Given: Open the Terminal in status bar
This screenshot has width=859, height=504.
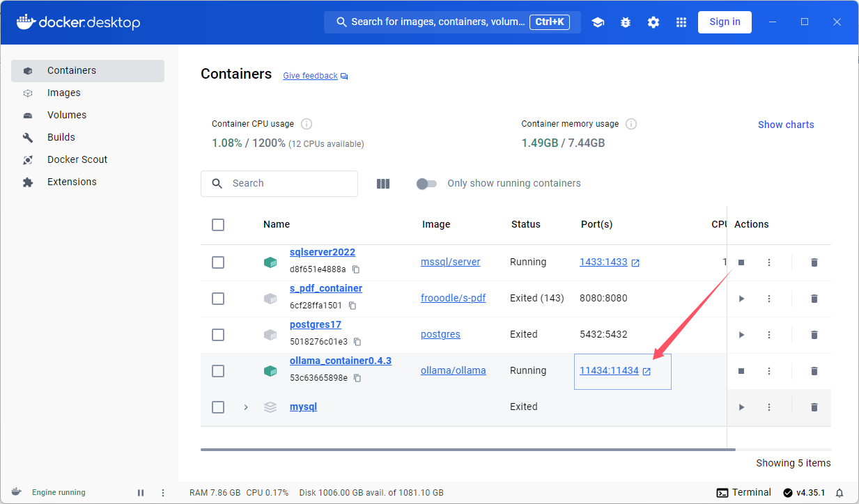Looking at the screenshot, I should [744, 493].
